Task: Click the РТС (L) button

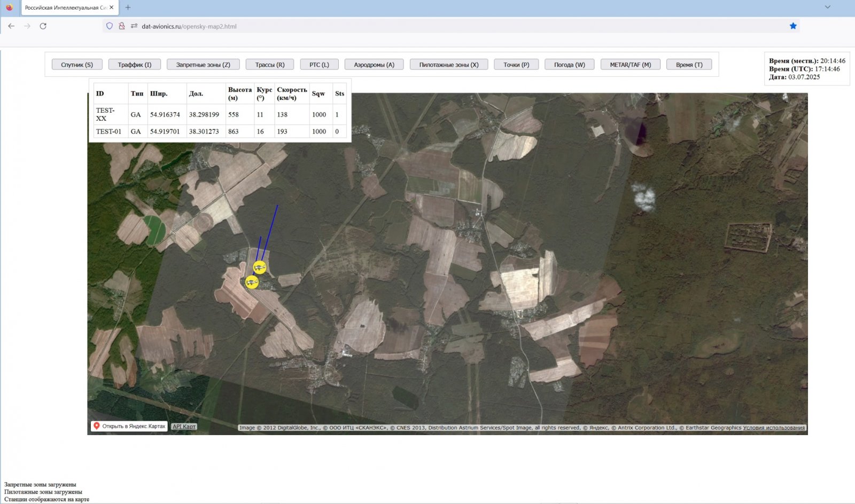Action: point(319,65)
